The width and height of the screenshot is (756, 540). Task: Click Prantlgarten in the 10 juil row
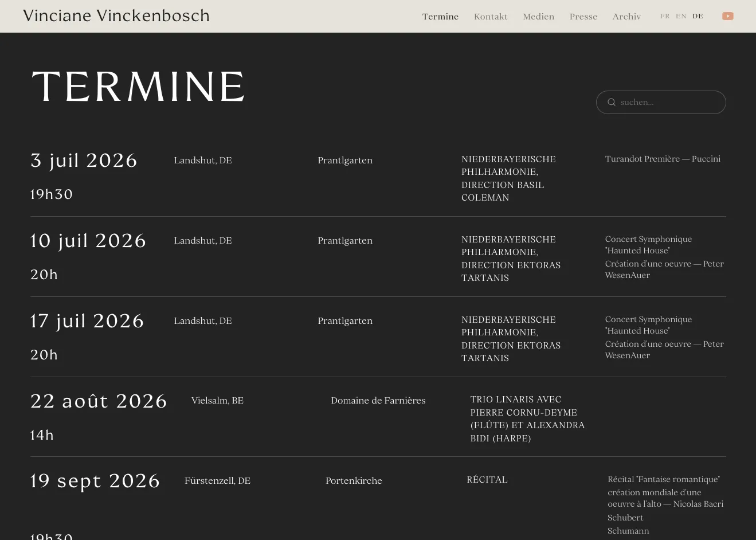coord(345,241)
